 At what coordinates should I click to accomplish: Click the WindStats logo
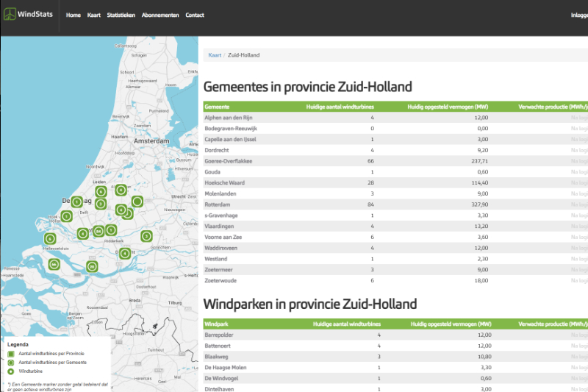pos(28,14)
